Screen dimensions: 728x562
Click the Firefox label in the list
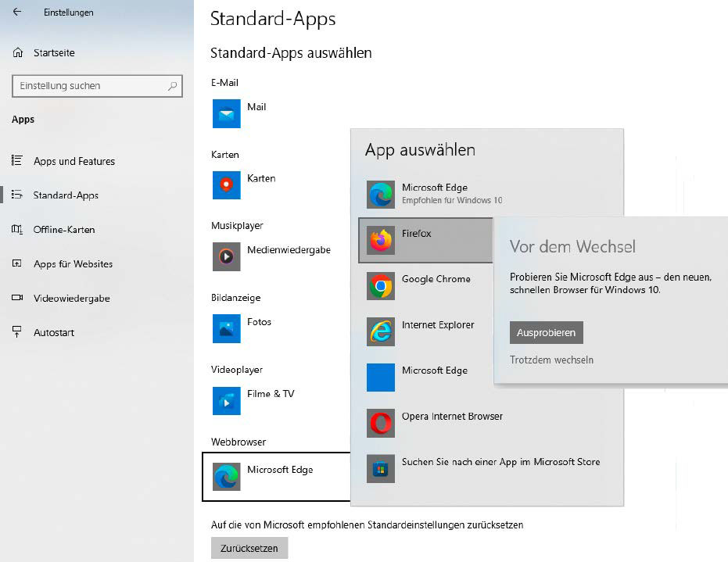click(417, 234)
